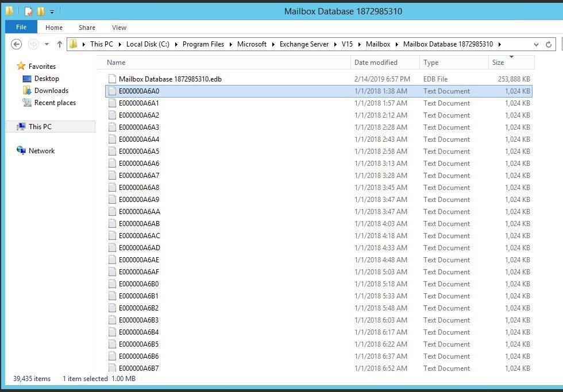Sort by Type column header
Image resolution: width=563 pixels, height=392 pixels.
[454, 63]
